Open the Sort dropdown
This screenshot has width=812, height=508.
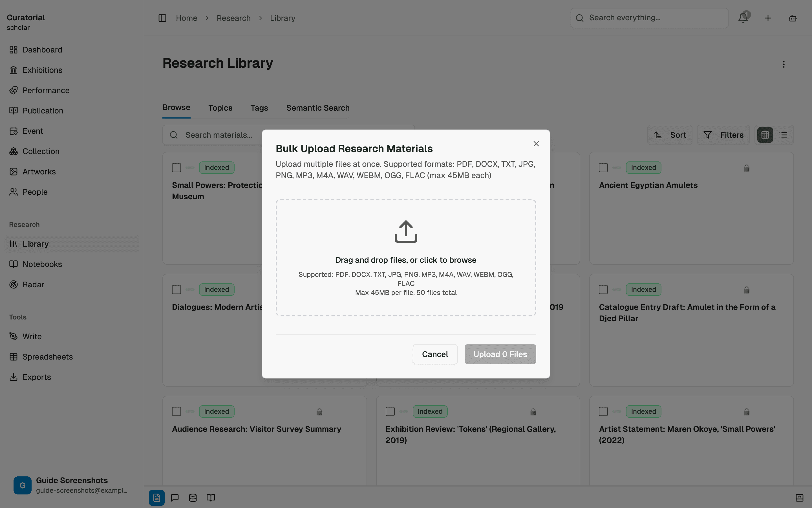[670, 135]
